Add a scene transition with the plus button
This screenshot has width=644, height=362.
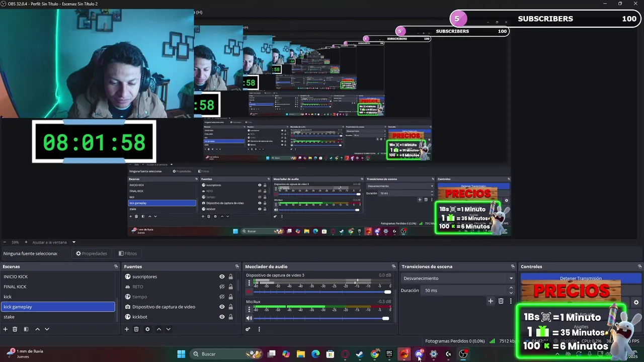[491, 301]
